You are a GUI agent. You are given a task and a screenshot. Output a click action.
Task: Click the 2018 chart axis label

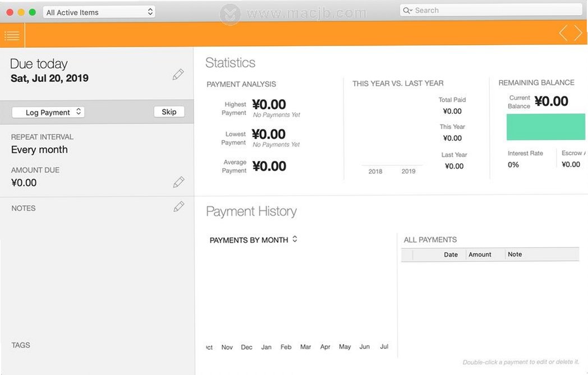pyautogui.click(x=375, y=171)
